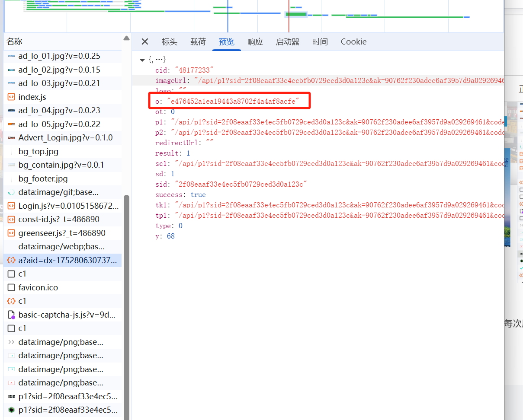Click the Login.js script file icon
The image size is (523, 420).
(11, 206)
